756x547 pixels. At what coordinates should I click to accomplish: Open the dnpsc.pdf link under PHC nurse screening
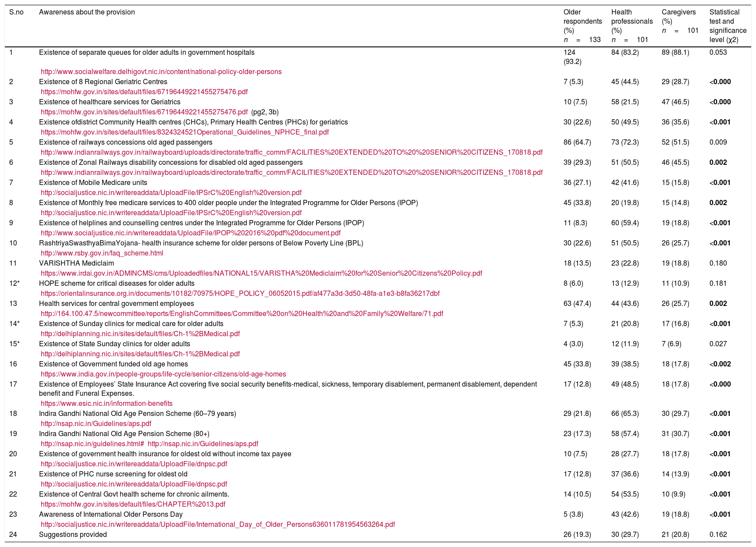134,484
